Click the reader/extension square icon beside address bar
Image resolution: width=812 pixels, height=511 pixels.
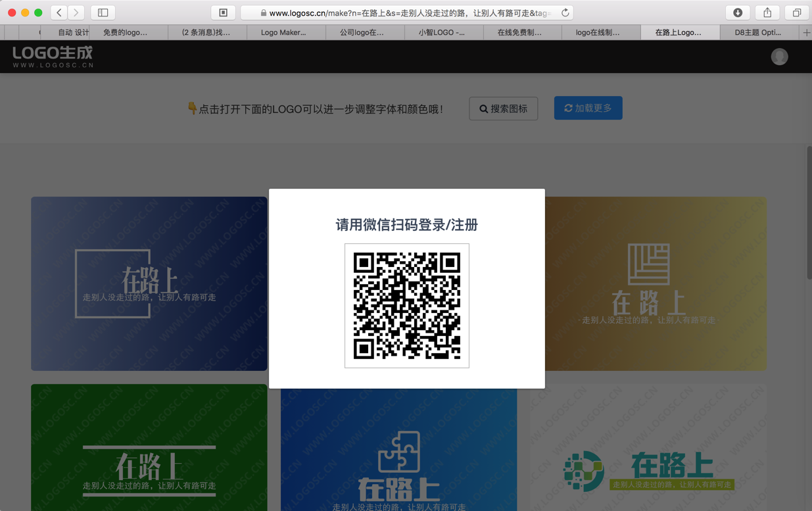(224, 12)
